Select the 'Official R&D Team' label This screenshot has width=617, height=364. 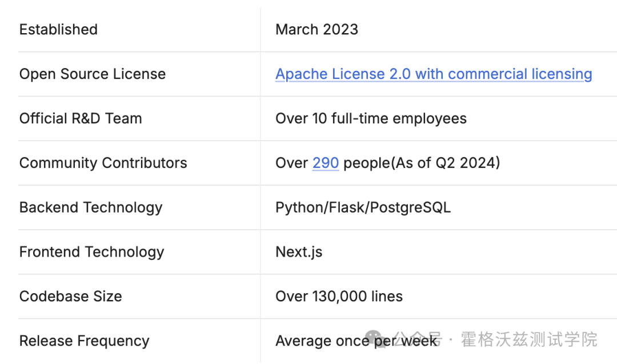tap(81, 118)
